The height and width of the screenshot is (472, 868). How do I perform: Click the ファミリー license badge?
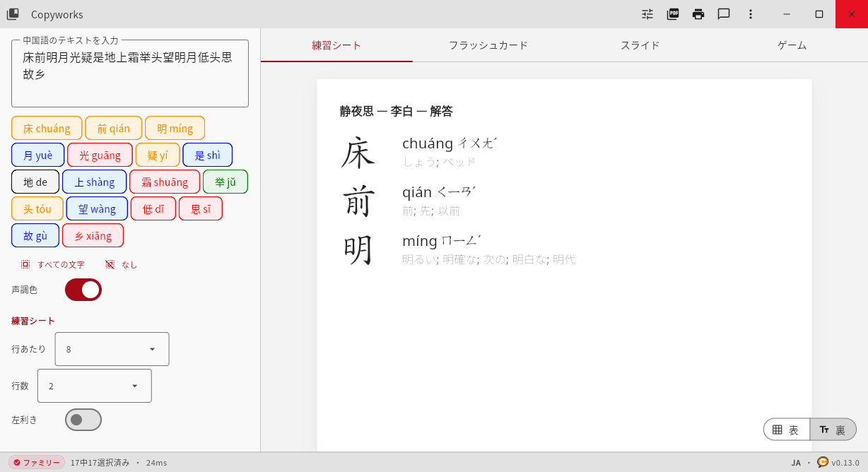click(37, 462)
